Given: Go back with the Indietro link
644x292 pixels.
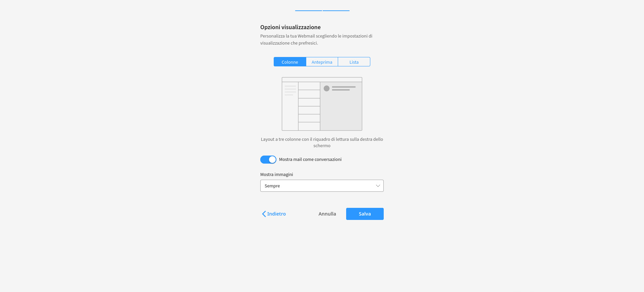Looking at the screenshot, I should pyautogui.click(x=274, y=214).
